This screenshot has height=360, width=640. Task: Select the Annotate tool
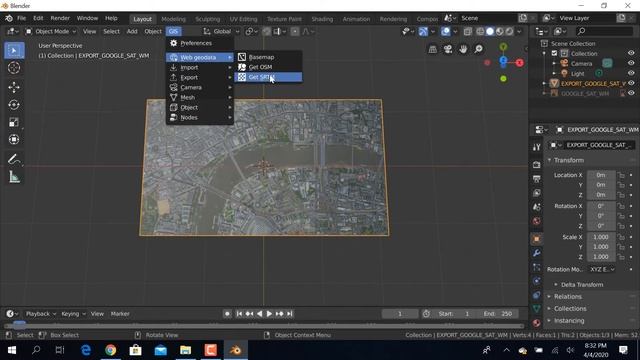click(x=14, y=159)
